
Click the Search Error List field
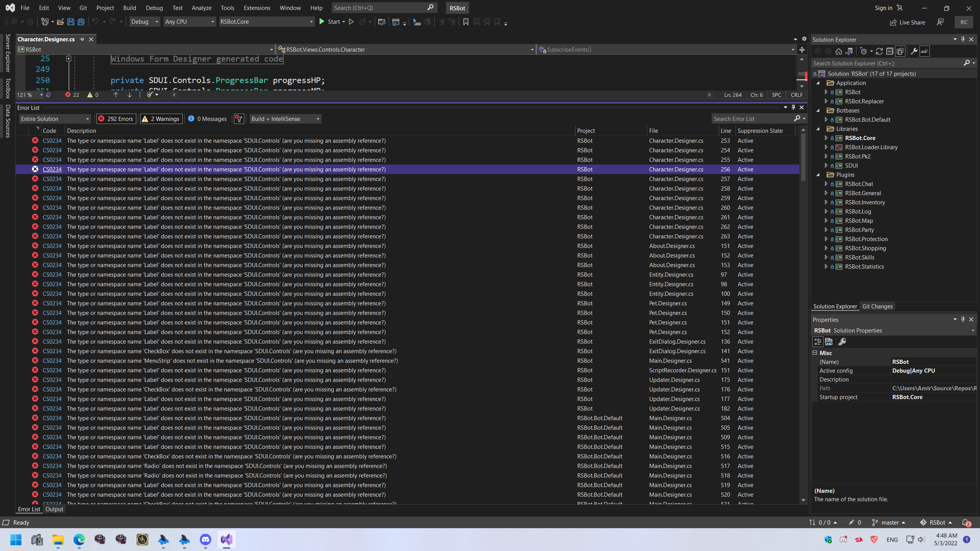tap(750, 119)
